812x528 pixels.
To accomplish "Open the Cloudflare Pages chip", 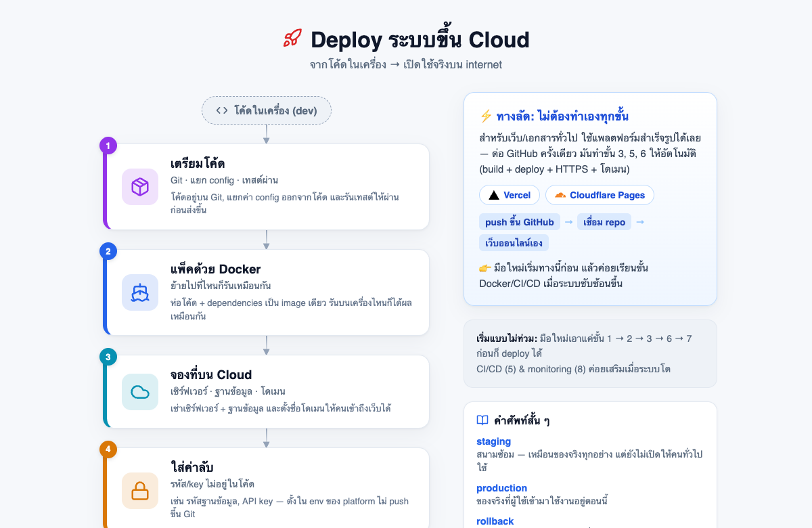I will 600,195.
